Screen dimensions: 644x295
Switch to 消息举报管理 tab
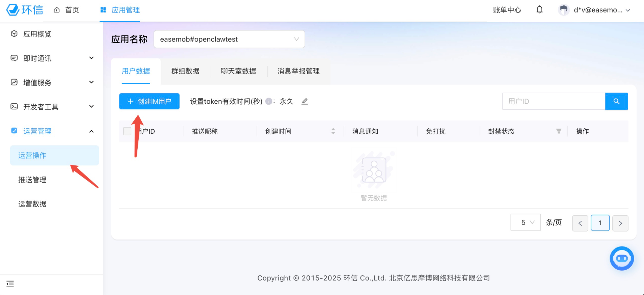298,71
